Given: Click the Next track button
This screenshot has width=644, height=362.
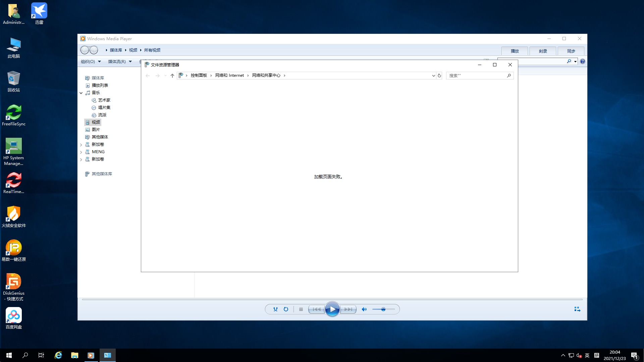Looking at the screenshot, I should [348, 309].
